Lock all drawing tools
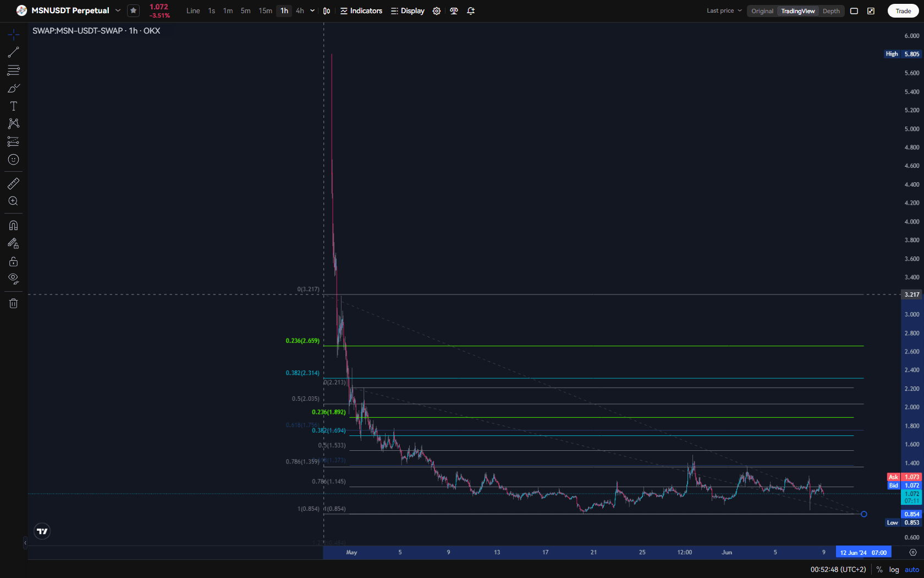This screenshot has width=924, height=578. pos(14,261)
